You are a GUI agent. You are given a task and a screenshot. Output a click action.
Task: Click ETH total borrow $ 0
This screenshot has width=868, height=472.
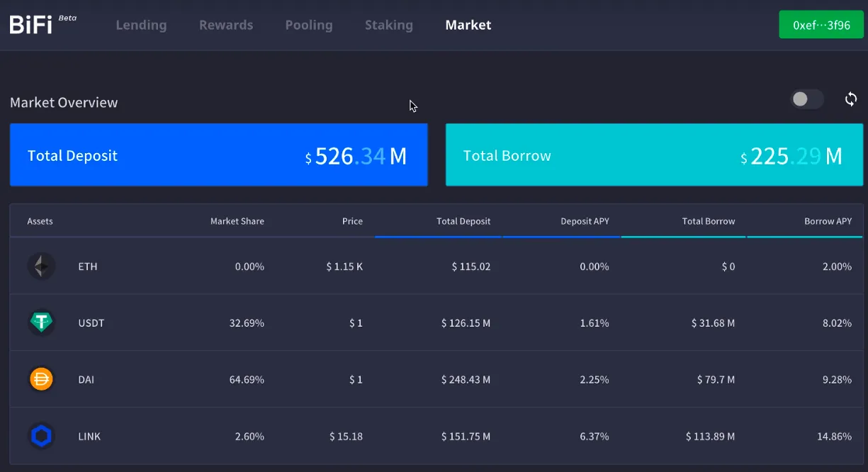point(728,266)
